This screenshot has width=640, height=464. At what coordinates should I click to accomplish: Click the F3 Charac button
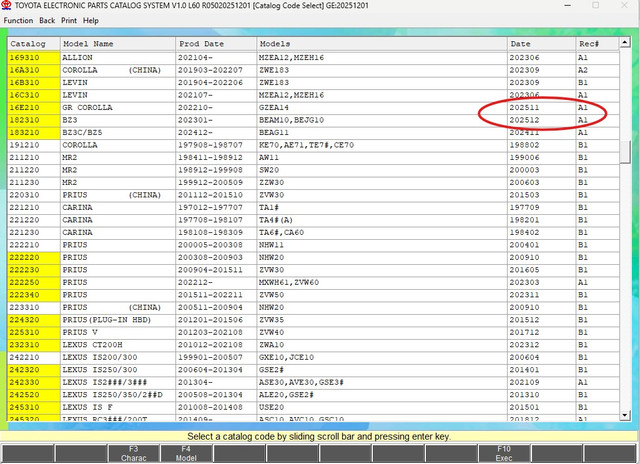pyautogui.click(x=133, y=453)
